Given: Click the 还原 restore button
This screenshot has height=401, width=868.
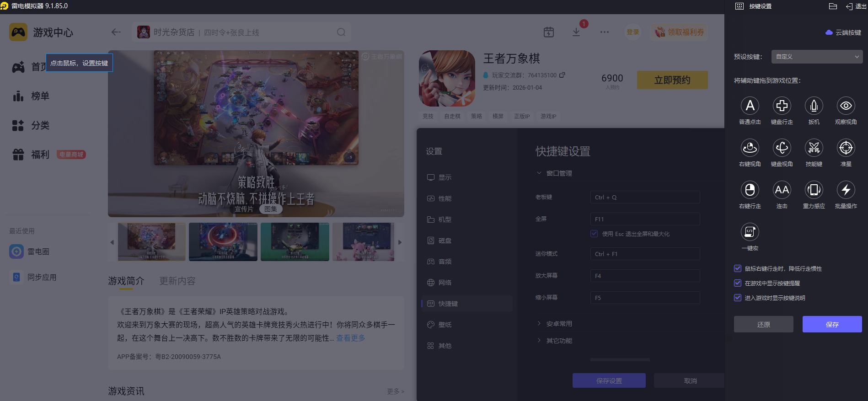Looking at the screenshot, I should coord(763,324).
